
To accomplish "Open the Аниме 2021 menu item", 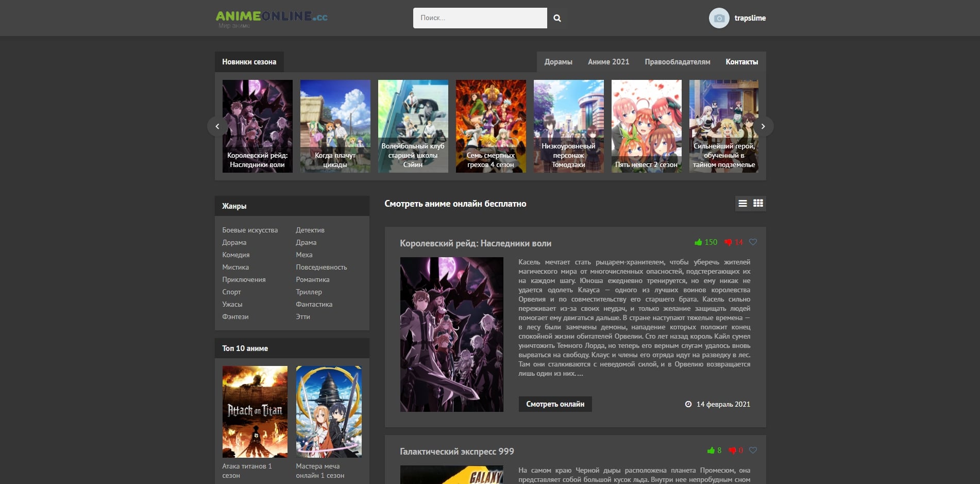I will click(x=609, y=62).
